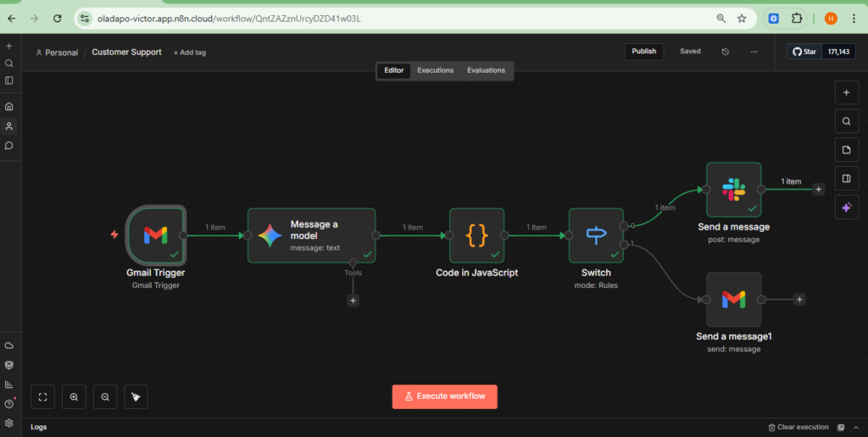Screen dimensions: 868x437
Task: Tidy up the workflow with broom icon
Action: tap(136, 396)
